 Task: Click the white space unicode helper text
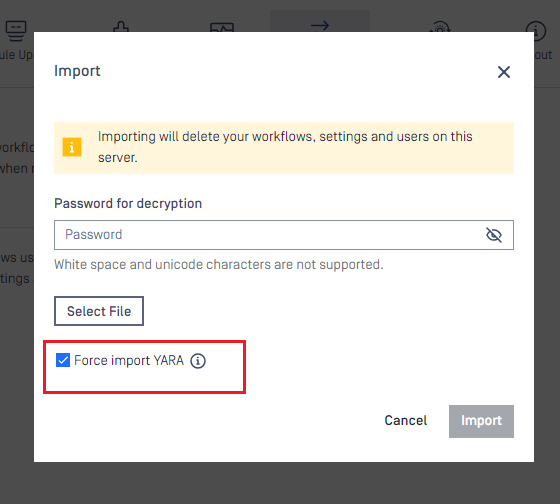(219, 265)
